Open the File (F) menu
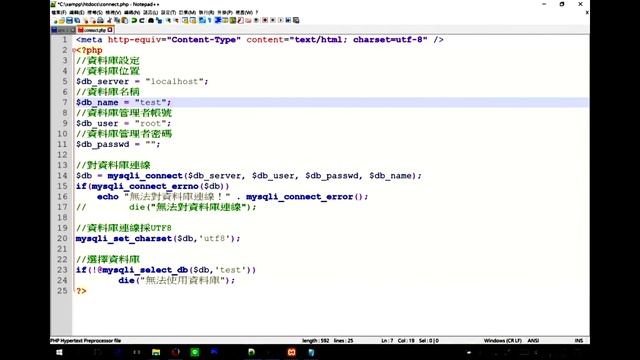 pos(59,13)
